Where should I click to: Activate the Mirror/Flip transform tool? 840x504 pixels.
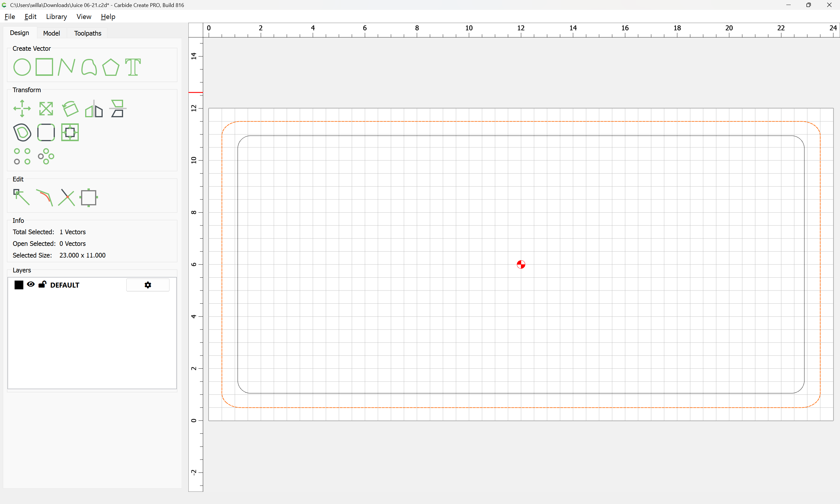pos(94,108)
